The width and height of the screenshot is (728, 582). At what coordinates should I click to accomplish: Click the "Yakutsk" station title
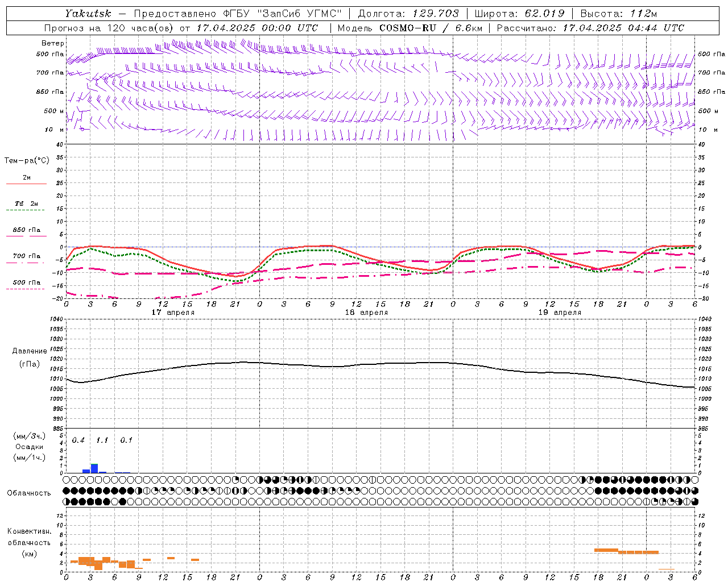pos(88,14)
